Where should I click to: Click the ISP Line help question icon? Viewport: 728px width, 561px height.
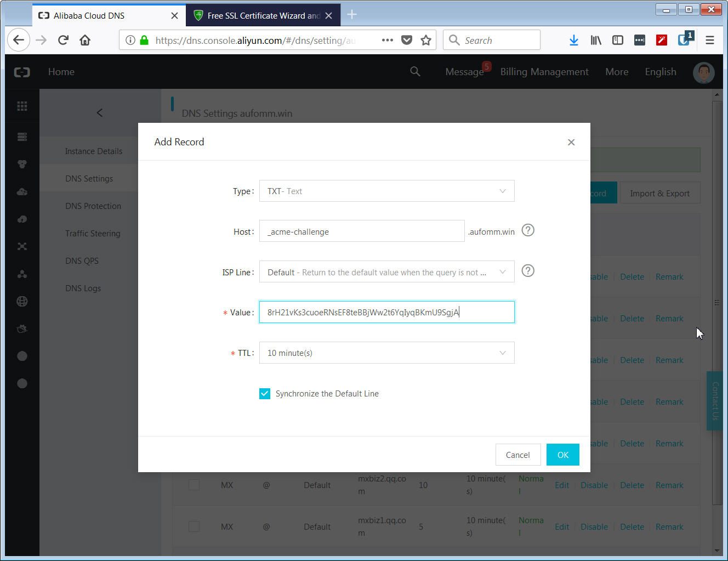click(527, 271)
